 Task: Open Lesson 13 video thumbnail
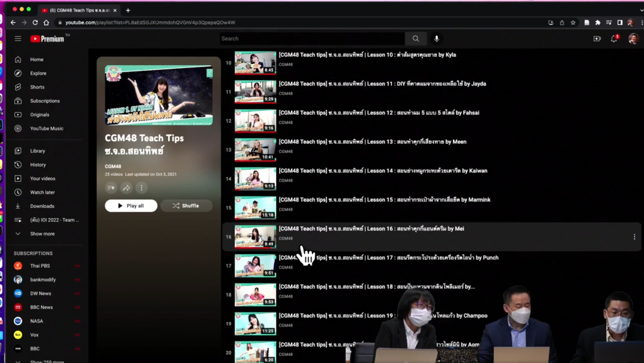click(x=255, y=150)
